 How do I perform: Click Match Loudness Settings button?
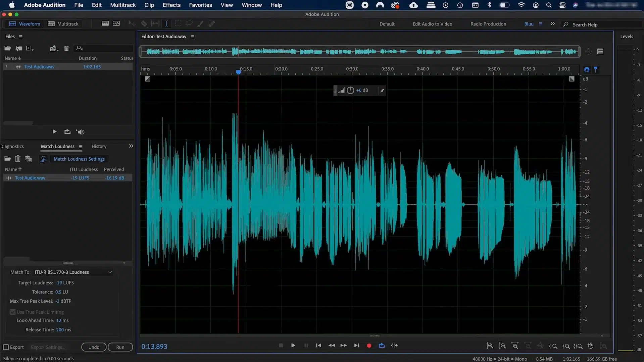coord(79,159)
